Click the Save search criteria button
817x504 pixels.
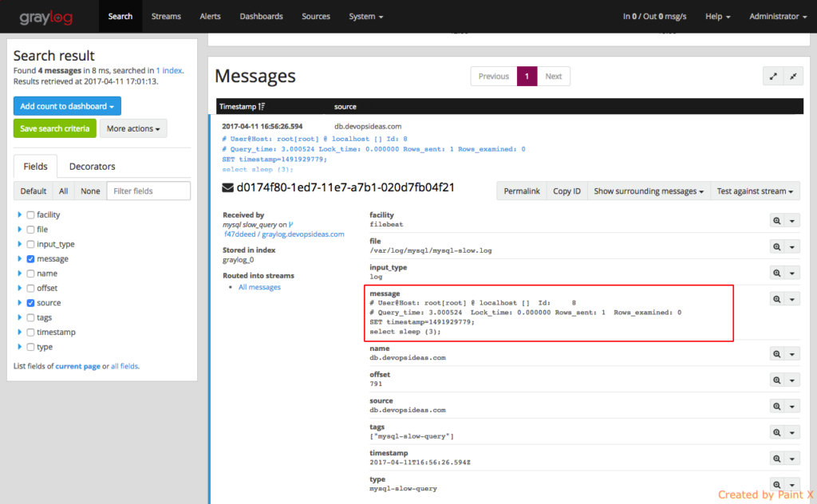click(x=54, y=128)
